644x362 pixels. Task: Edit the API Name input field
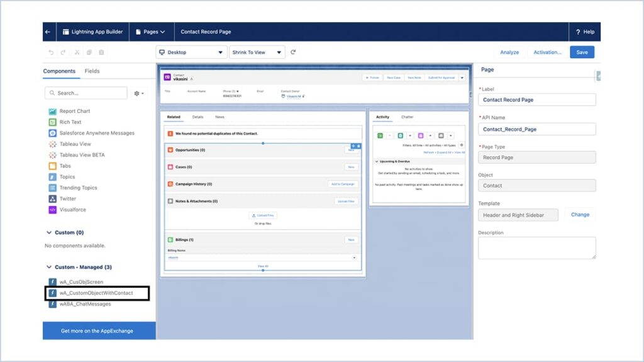point(537,129)
